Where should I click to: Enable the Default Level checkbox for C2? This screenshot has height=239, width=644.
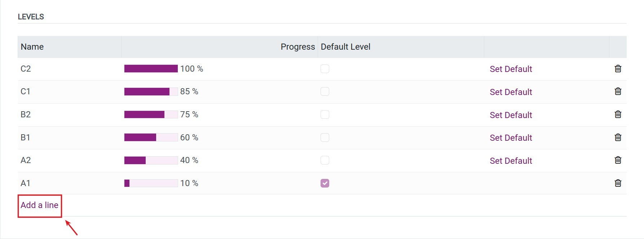[x=325, y=69]
